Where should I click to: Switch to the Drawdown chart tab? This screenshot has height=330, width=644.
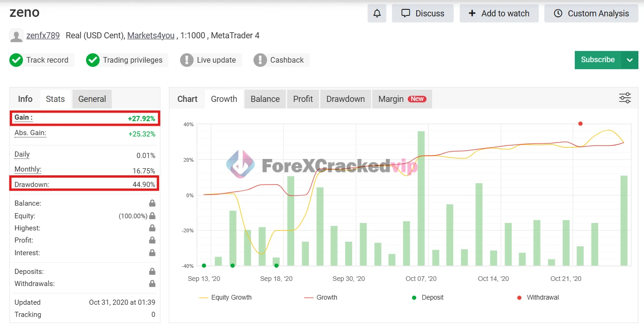[x=345, y=99]
